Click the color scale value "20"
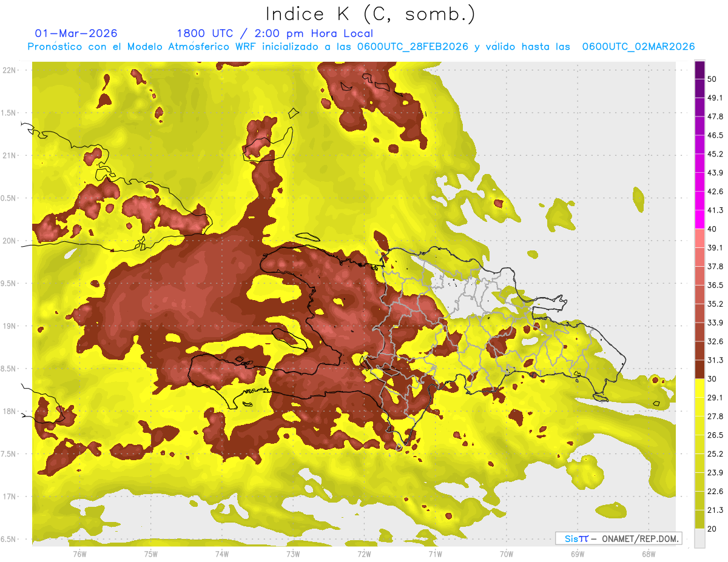The height and width of the screenshot is (562, 728). 712,529
